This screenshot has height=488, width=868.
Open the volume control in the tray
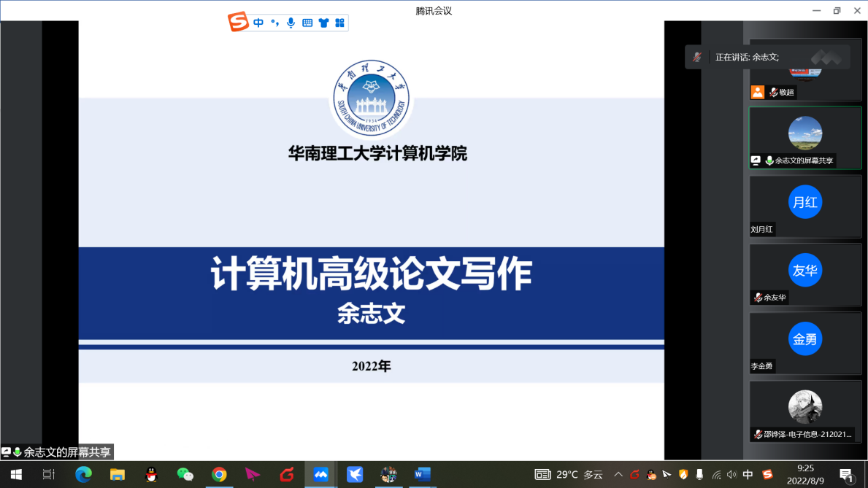click(731, 475)
